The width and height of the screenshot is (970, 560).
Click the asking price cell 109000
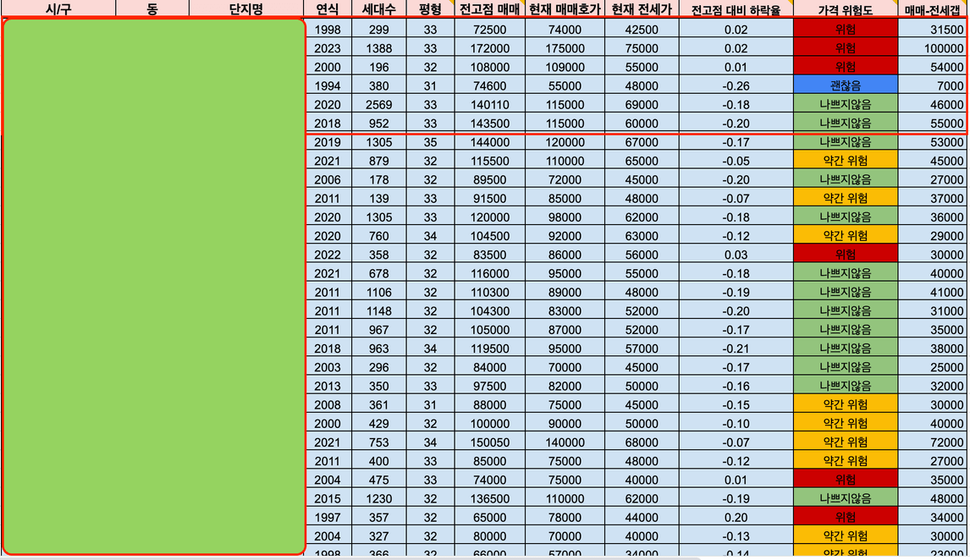pos(565,67)
